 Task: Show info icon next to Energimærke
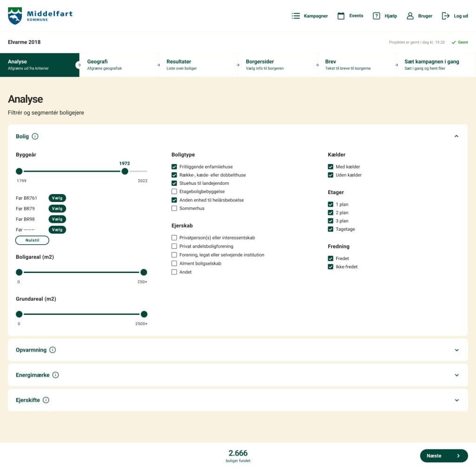[x=56, y=375]
